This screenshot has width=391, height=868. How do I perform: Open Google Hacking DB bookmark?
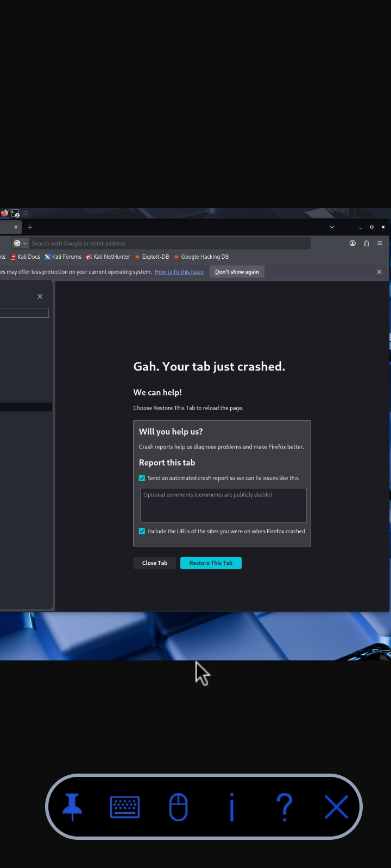point(201,257)
